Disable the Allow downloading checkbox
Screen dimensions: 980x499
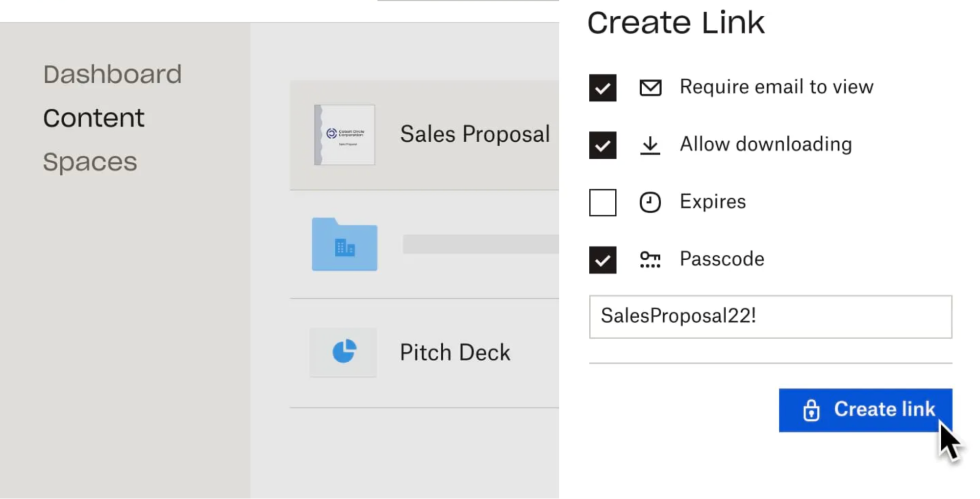[603, 145]
